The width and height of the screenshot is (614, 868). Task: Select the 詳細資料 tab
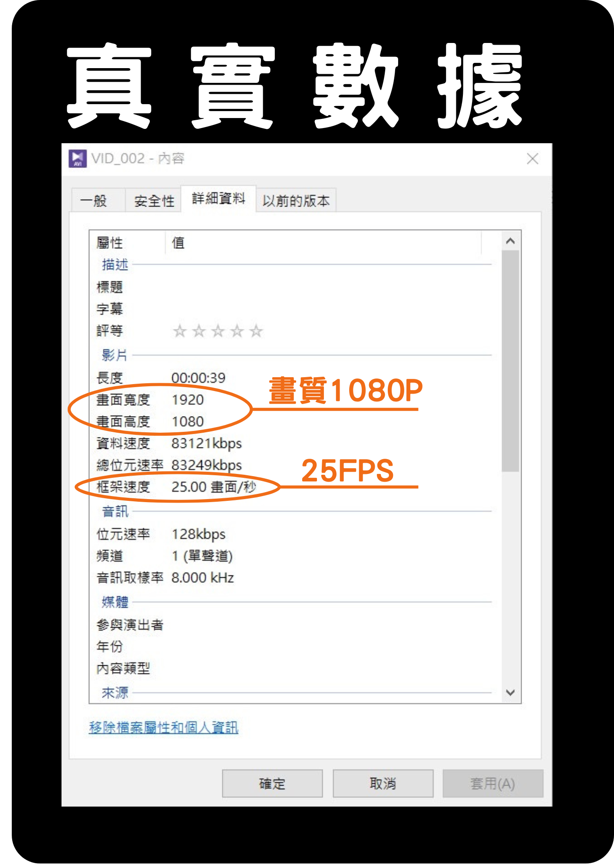click(x=218, y=199)
